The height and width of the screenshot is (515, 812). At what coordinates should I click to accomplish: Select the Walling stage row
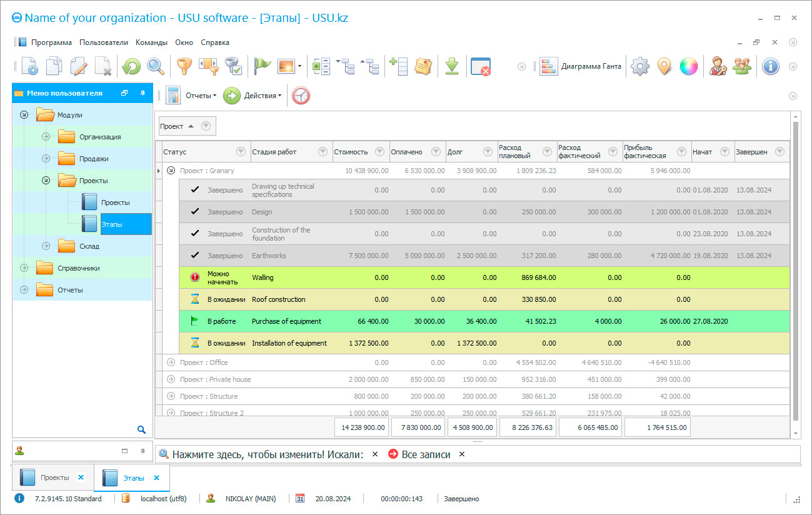point(484,277)
